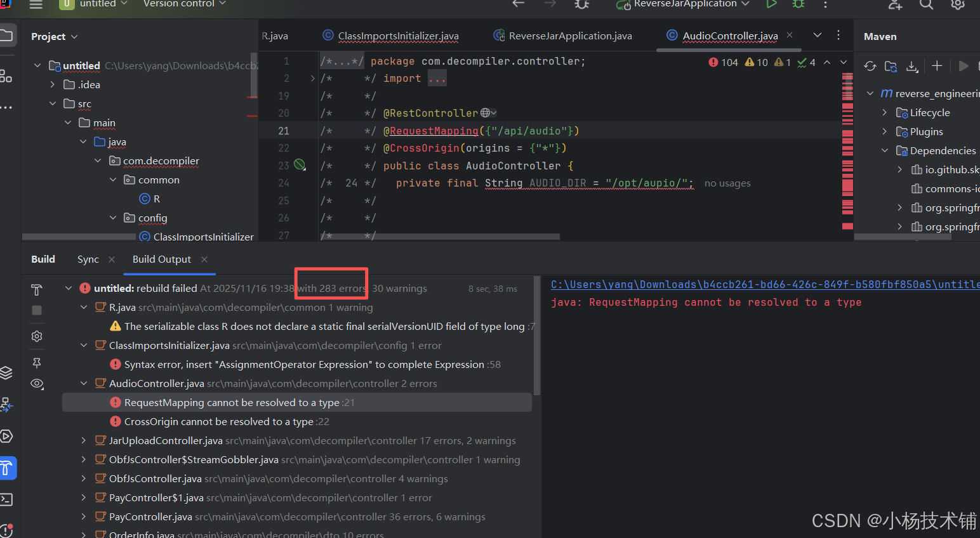This screenshot has height=538, width=980.
Task: Open the main hamburger menu
Action: coord(36,4)
